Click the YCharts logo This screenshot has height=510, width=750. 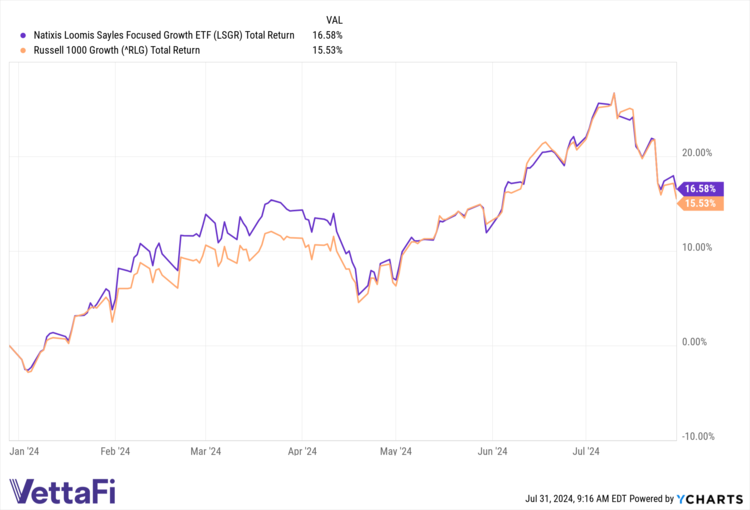pyautogui.click(x=710, y=497)
